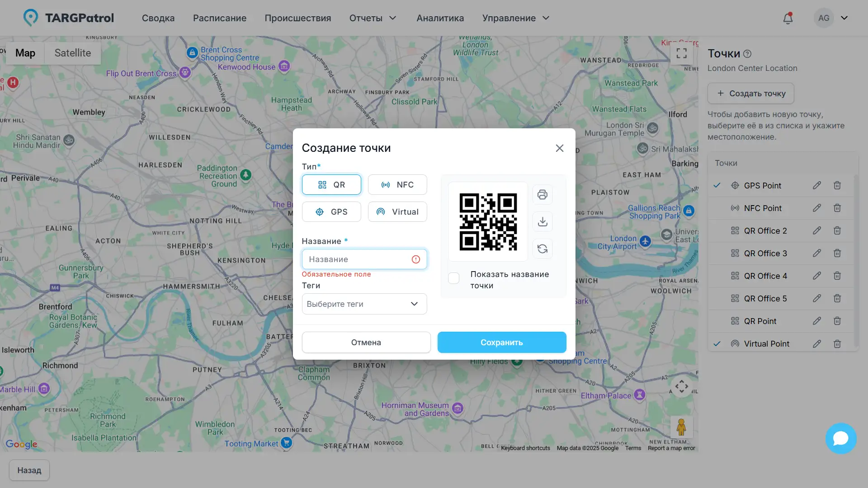
Task: Click inside the Название input field
Action: pos(357,259)
